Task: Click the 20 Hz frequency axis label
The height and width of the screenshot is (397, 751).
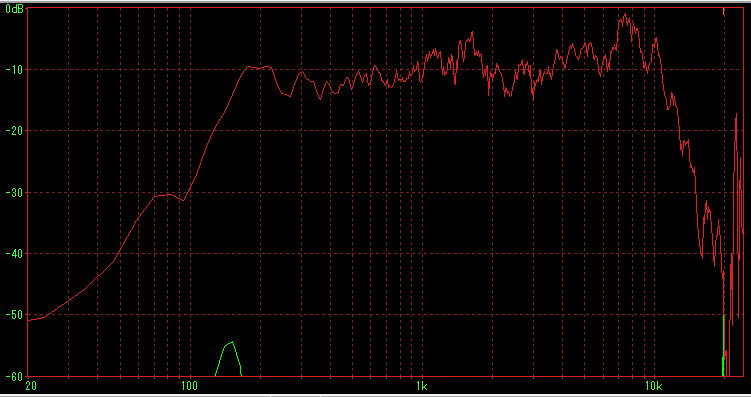Action: point(29,386)
